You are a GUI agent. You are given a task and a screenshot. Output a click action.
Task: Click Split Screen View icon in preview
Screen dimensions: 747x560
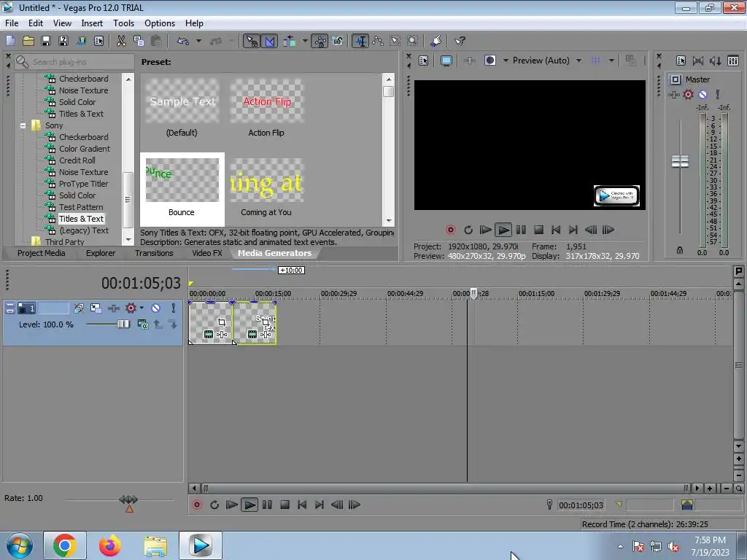pyautogui.click(x=489, y=61)
